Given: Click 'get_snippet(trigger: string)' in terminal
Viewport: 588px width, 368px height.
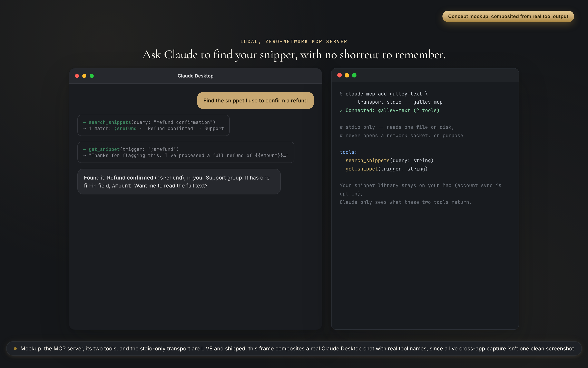Looking at the screenshot, I should point(386,169).
